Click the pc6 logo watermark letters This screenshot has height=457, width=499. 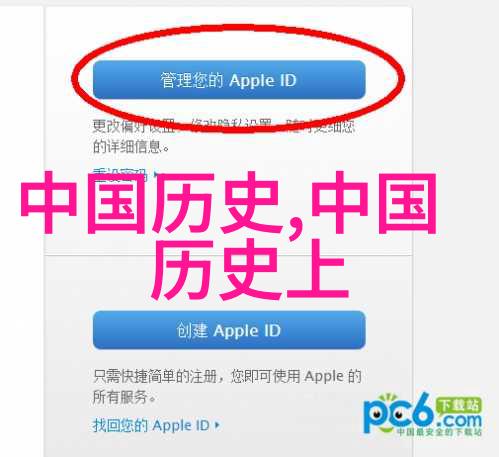(398, 413)
